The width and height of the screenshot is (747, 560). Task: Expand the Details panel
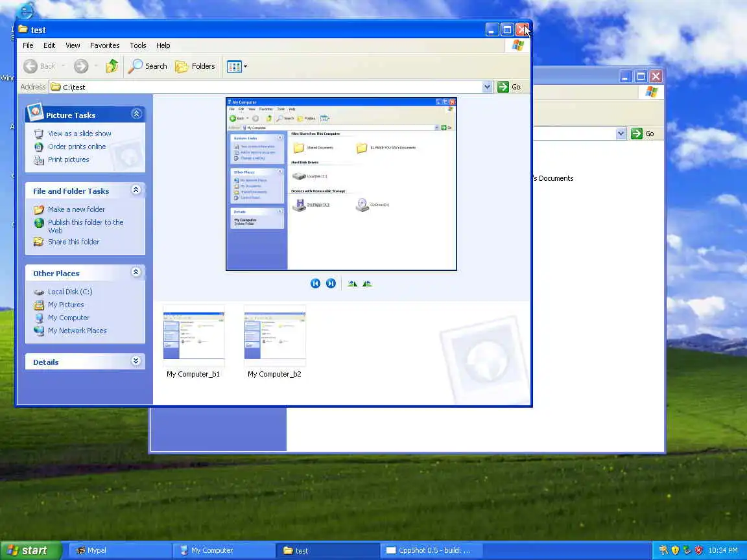click(x=136, y=360)
